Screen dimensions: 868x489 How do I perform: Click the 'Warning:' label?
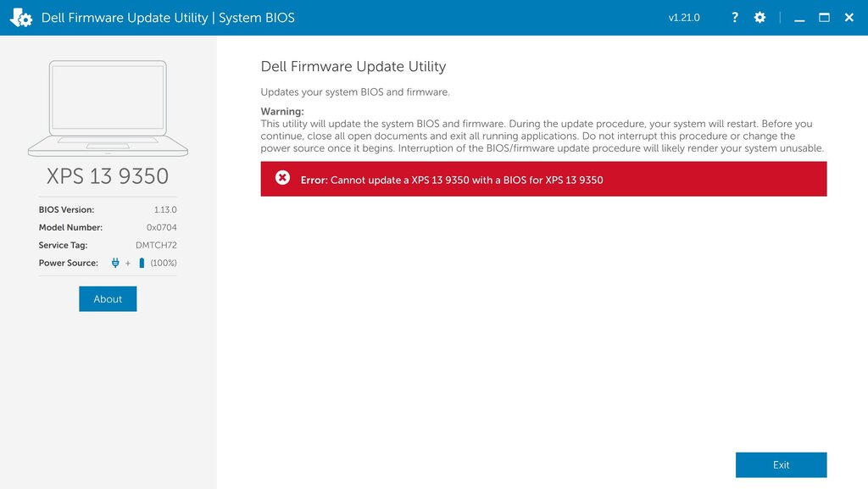[x=282, y=111]
